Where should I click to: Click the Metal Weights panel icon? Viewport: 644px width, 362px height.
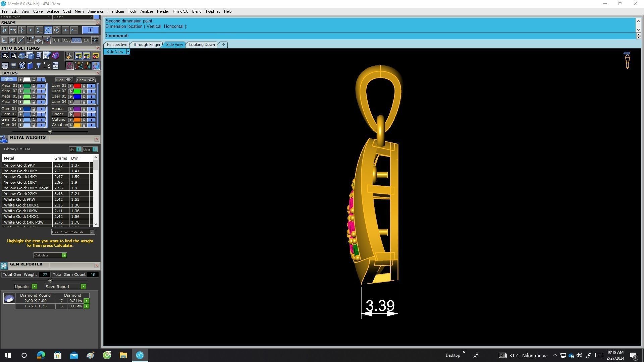(x=4, y=139)
